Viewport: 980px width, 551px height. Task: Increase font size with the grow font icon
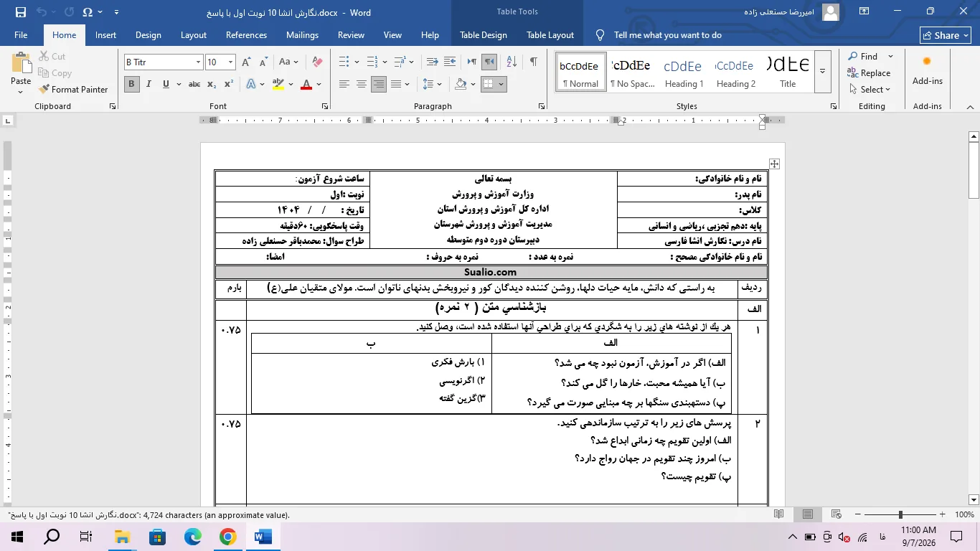click(x=247, y=62)
